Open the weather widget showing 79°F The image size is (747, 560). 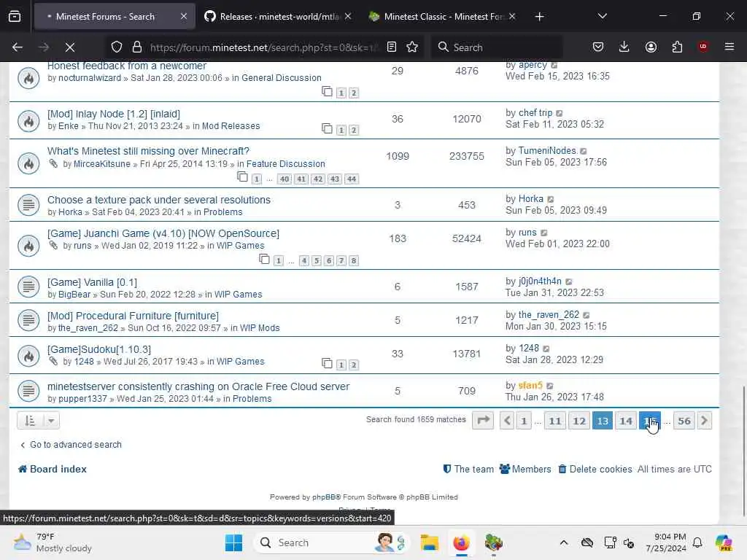tap(53, 542)
